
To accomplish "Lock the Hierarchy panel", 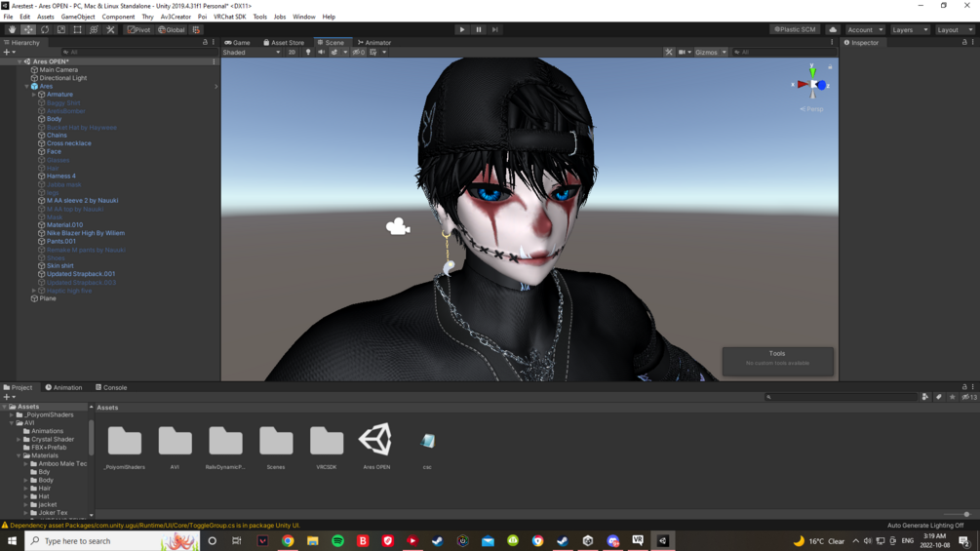I will (x=205, y=43).
